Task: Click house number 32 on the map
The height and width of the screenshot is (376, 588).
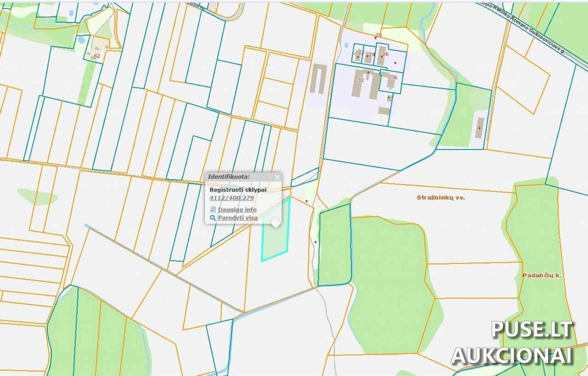Action: pyautogui.click(x=361, y=80)
